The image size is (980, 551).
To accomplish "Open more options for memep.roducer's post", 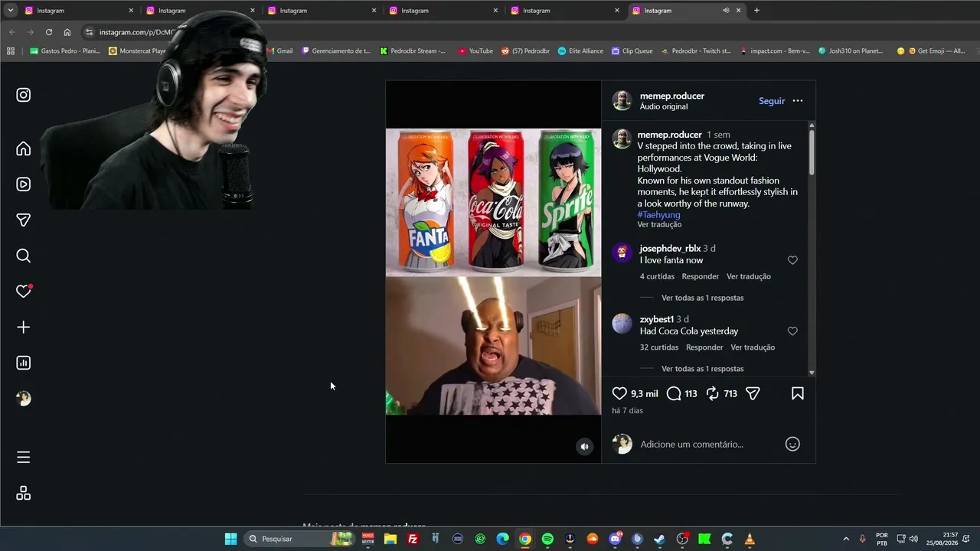I will [x=798, y=101].
